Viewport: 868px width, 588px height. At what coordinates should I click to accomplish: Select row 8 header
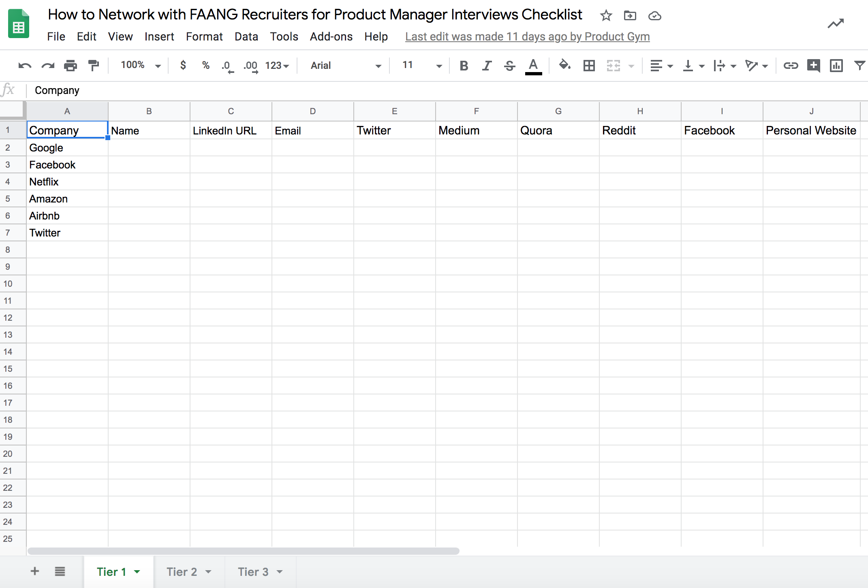coord(13,249)
